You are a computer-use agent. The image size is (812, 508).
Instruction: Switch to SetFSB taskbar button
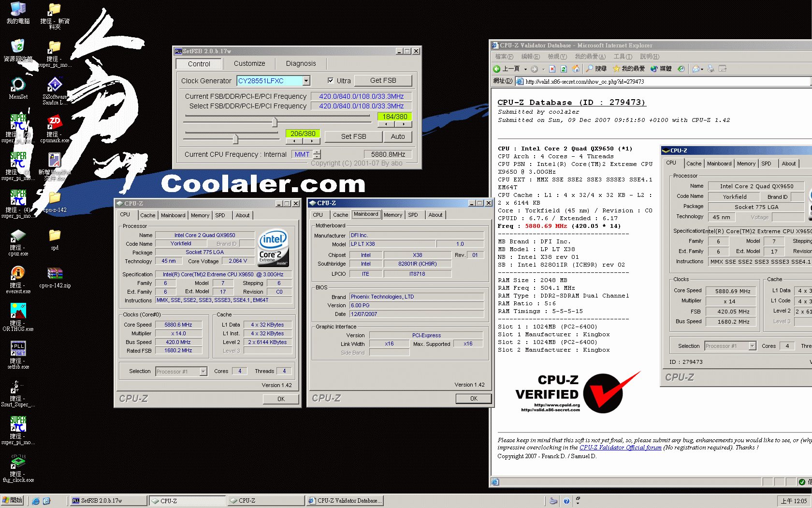pyautogui.click(x=108, y=501)
